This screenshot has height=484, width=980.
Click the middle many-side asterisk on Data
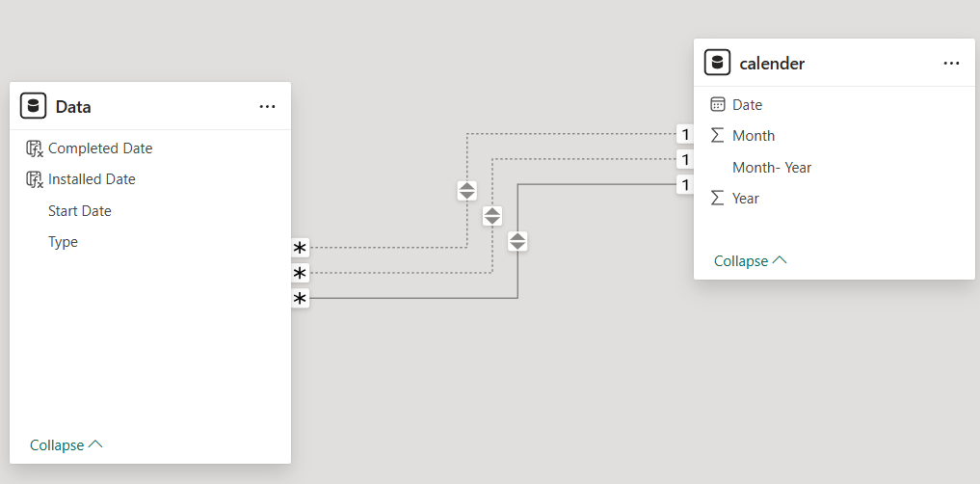click(300, 273)
